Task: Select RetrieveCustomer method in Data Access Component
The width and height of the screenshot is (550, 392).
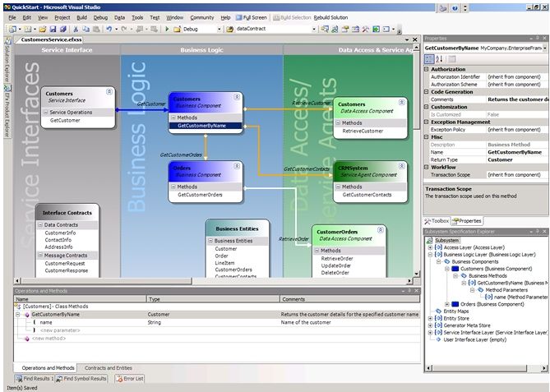Action: (363, 131)
